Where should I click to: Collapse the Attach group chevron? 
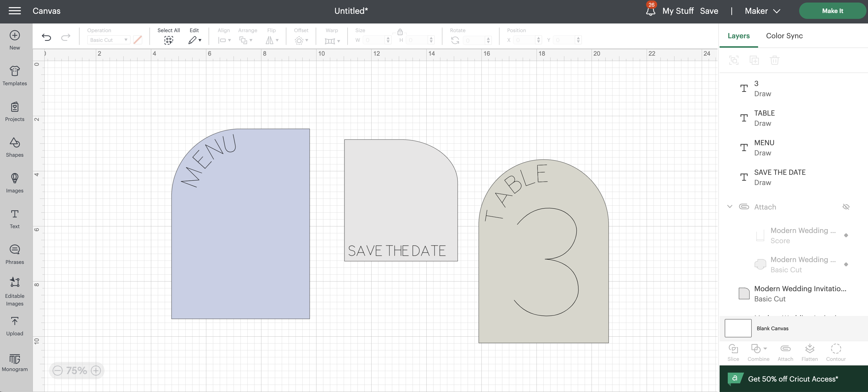tap(730, 206)
